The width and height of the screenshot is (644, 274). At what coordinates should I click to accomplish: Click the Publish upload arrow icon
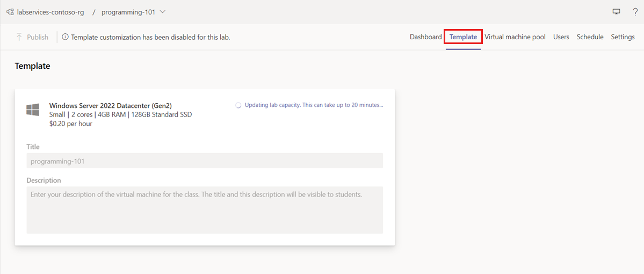click(19, 37)
